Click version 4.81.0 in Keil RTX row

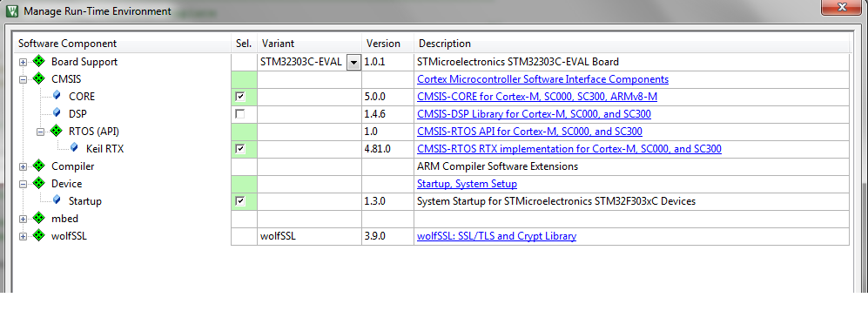pyautogui.click(x=378, y=149)
